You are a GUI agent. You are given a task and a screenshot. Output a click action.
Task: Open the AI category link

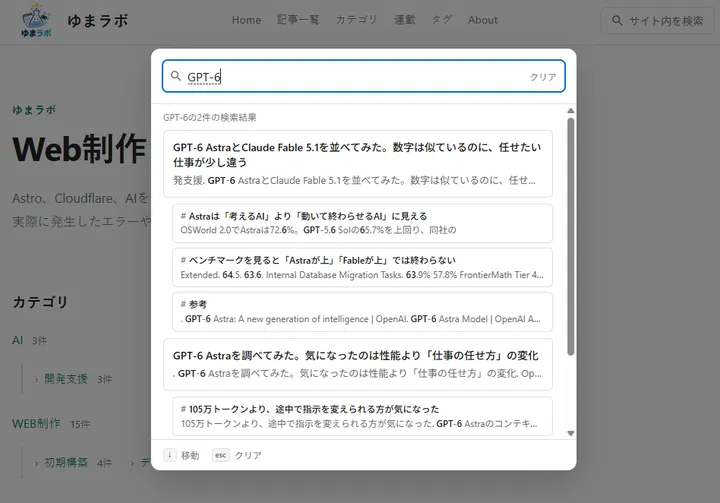pos(17,340)
